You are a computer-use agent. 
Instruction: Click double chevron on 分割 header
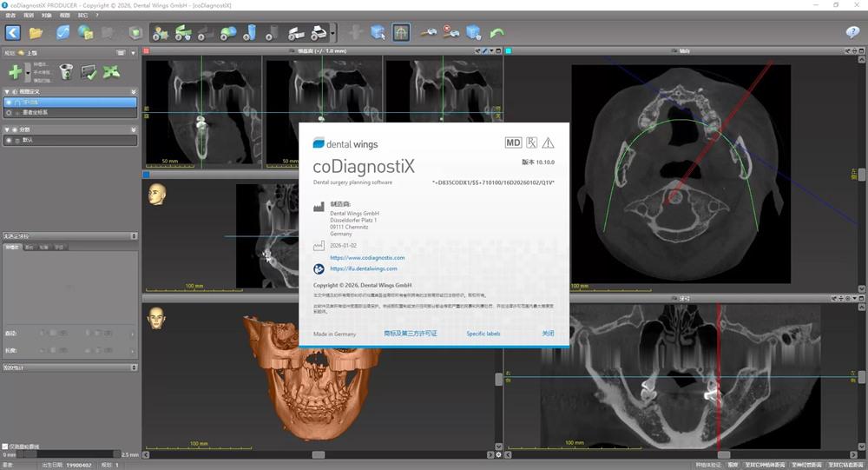(x=134, y=129)
